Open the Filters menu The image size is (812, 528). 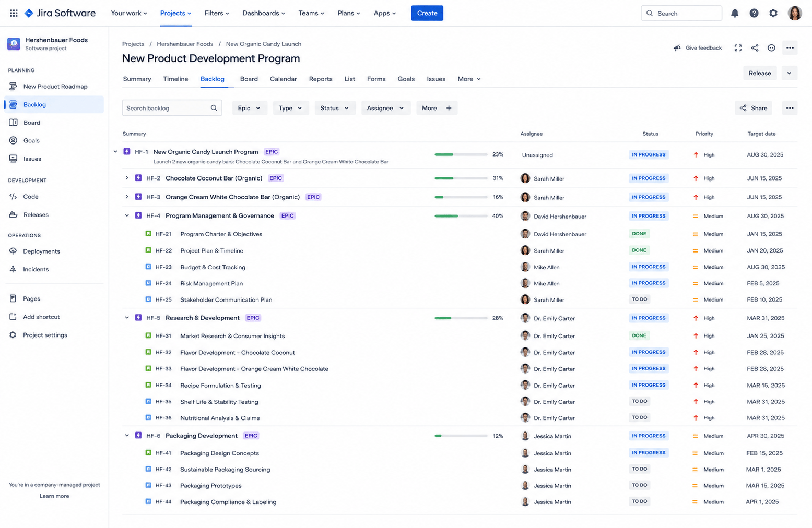point(217,13)
